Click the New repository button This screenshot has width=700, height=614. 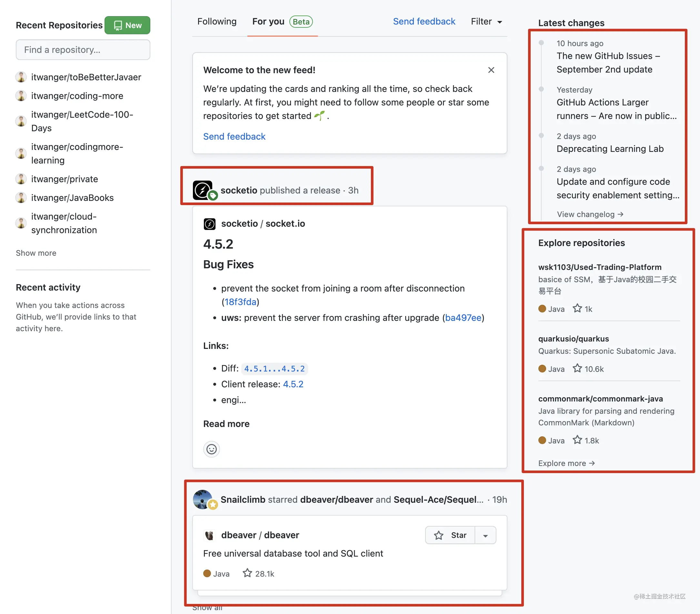[x=127, y=25]
